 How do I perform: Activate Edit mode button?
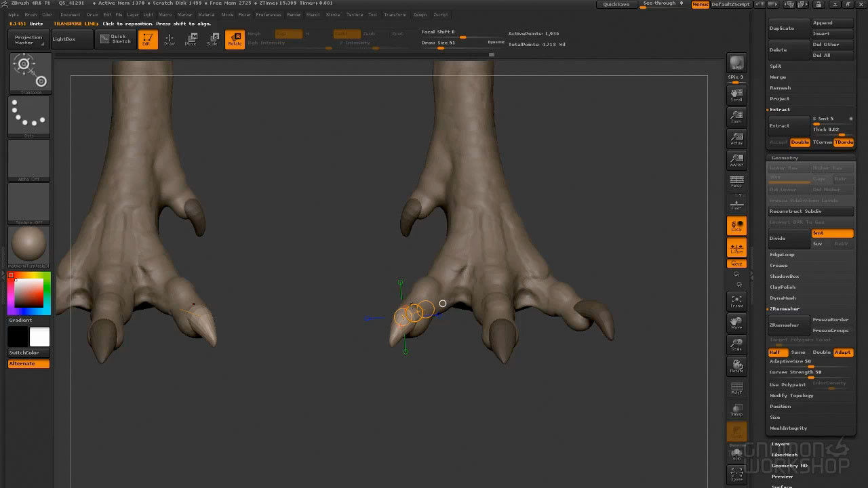click(147, 39)
